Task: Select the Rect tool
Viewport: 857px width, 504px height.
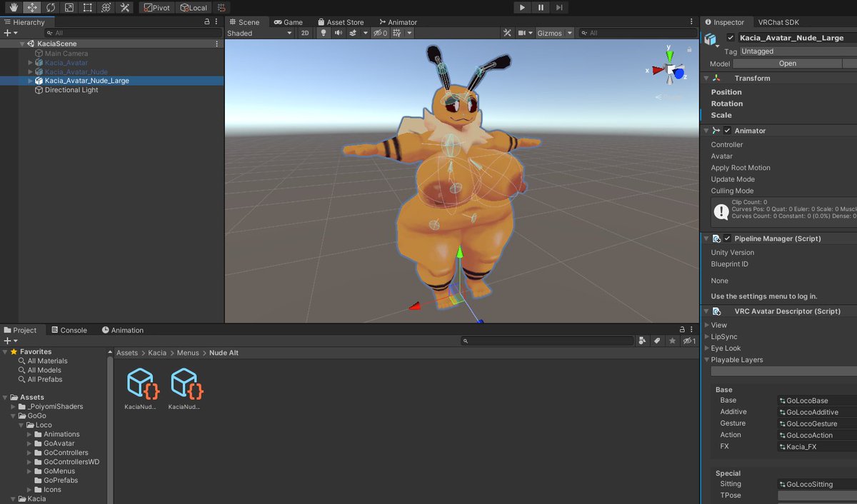Action: point(88,7)
